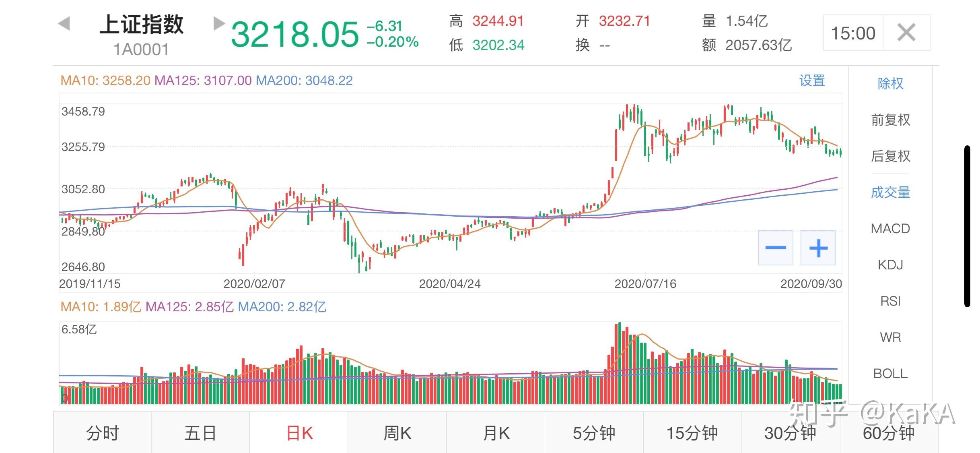Click the 15:00 time display
This screenshot has height=453, width=980.
pyautogui.click(x=853, y=33)
